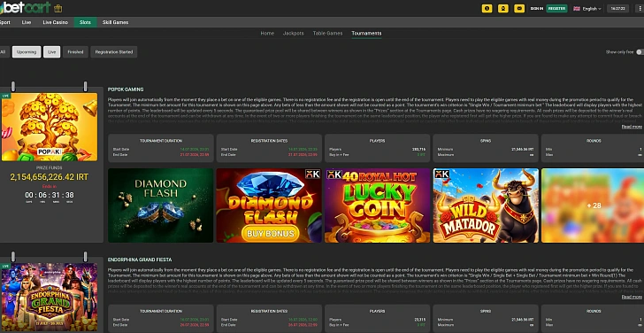Toggle the Upcoming filter
This screenshot has height=333, width=644.
27,51
